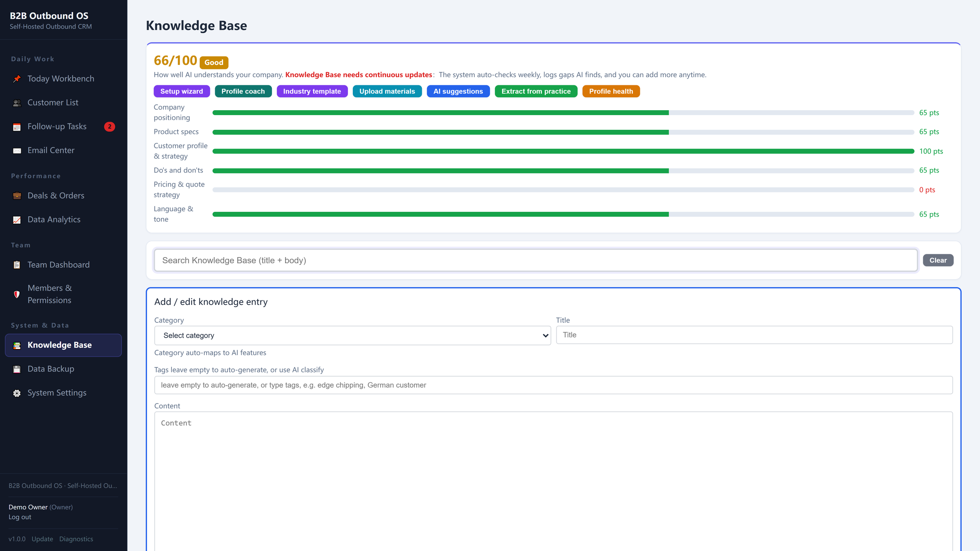
Task: Click the clipboard icon beside Team Dashboard
Action: tap(17, 265)
